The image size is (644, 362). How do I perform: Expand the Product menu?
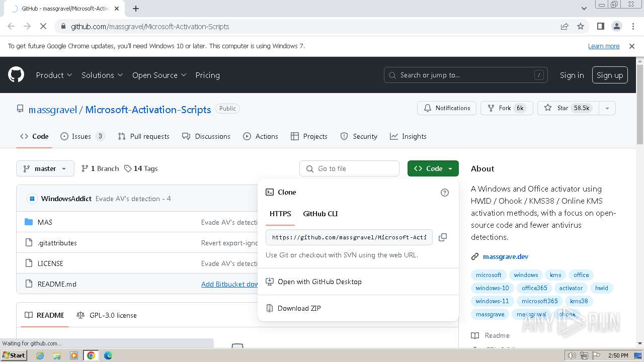(54, 75)
